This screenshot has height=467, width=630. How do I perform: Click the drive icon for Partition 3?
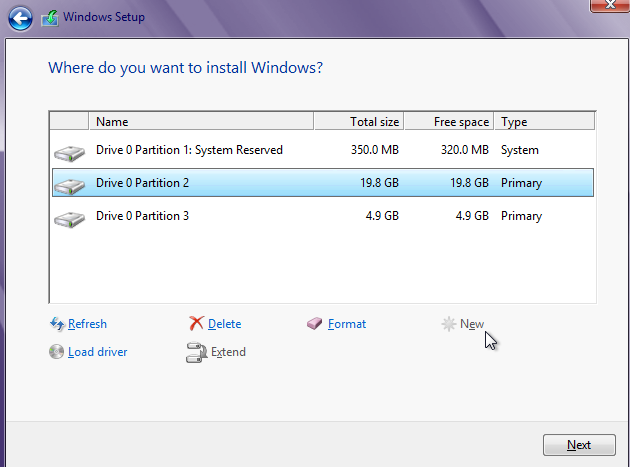[x=70, y=219]
